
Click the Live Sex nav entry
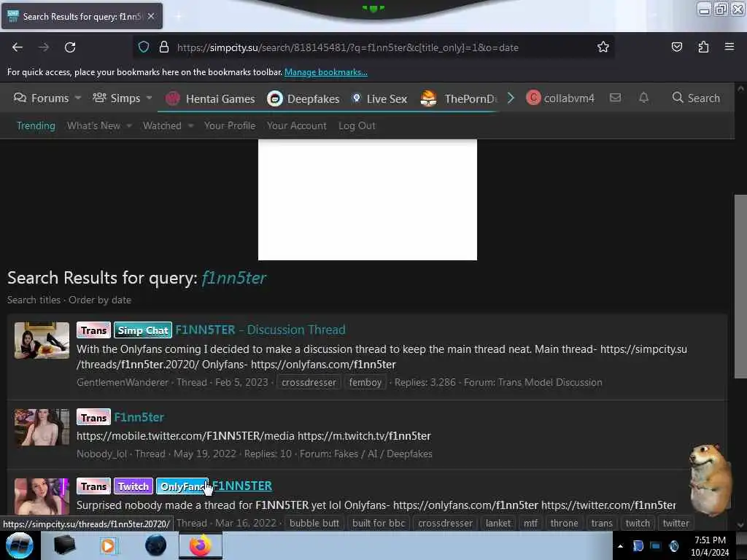(x=379, y=98)
